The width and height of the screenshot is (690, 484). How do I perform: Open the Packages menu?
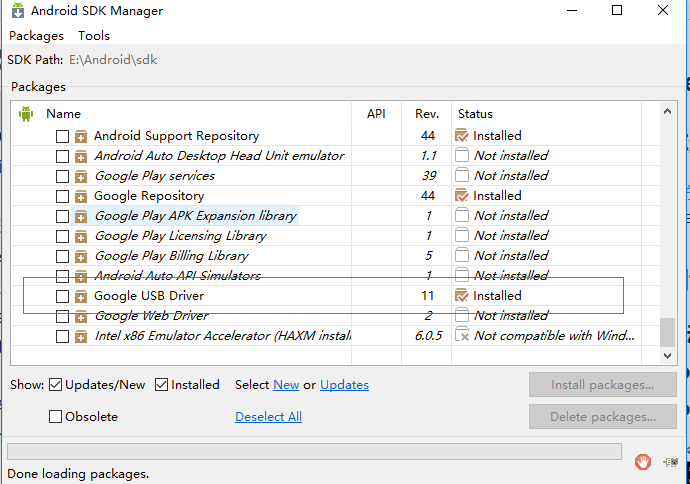[x=37, y=36]
